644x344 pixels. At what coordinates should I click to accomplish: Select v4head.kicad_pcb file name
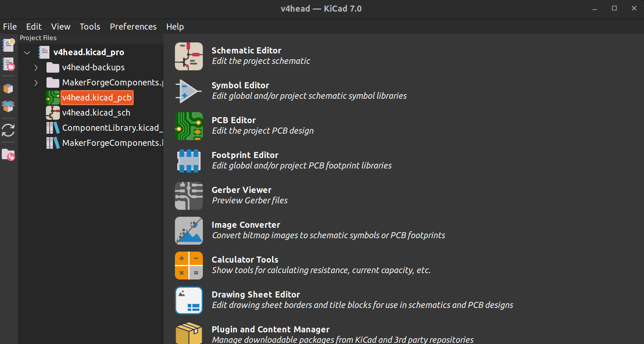(x=97, y=98)
